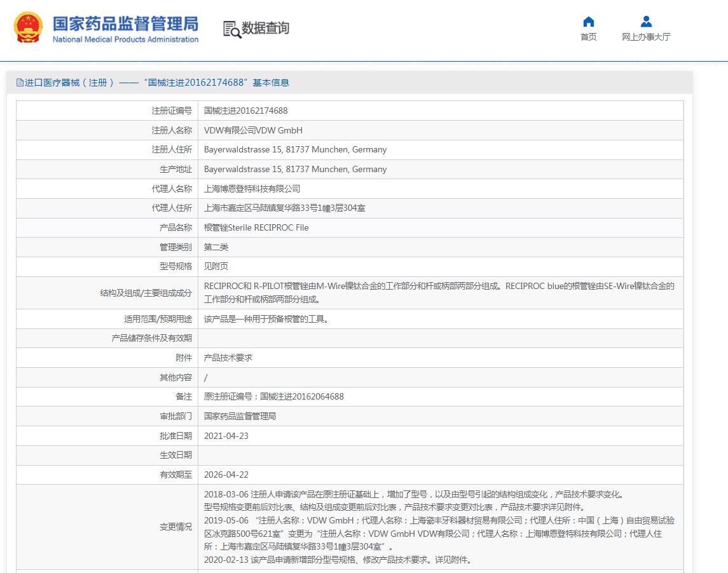Open the 网上办事大厅 text link

point(646,37)
